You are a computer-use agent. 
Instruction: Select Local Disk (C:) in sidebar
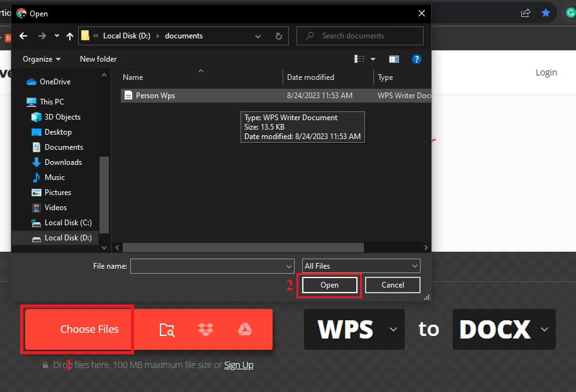click(65, 222)
